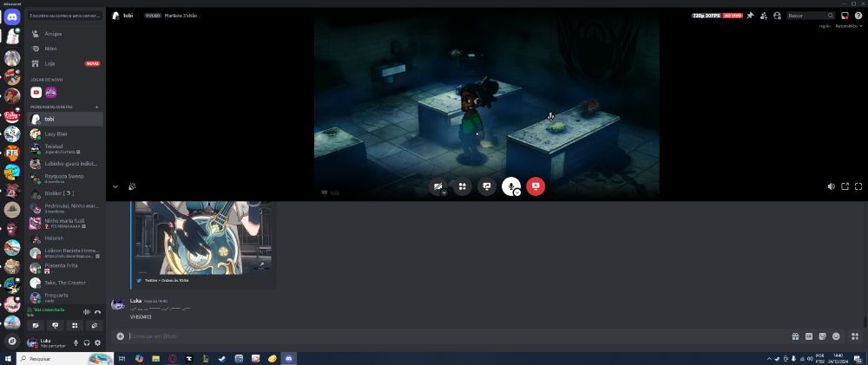Click the chat scrollbar

click(x=865, y=322)
